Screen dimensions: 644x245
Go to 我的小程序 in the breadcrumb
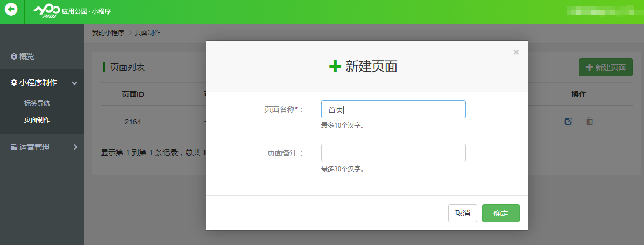pyautogui.click(x=108, y=33)
